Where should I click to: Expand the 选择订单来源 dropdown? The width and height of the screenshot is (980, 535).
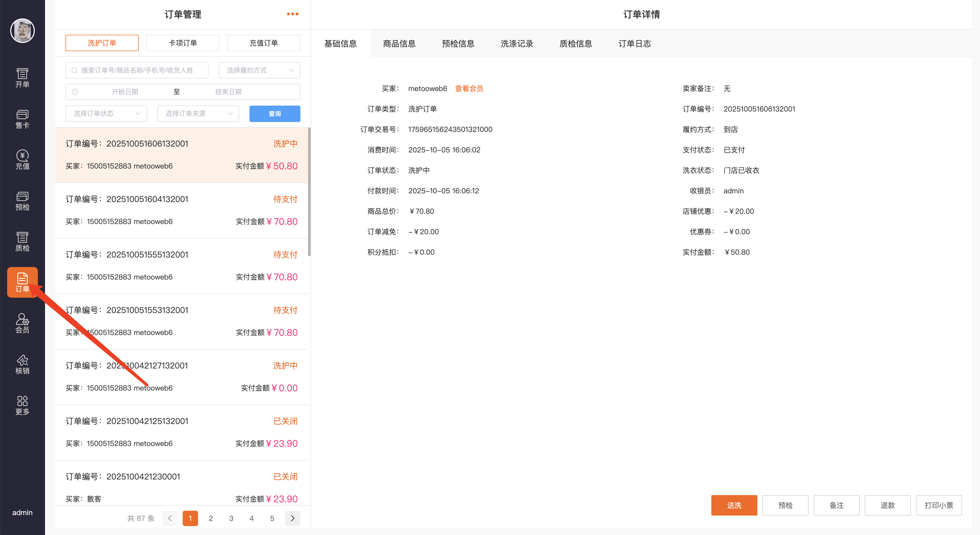[198, 114]
